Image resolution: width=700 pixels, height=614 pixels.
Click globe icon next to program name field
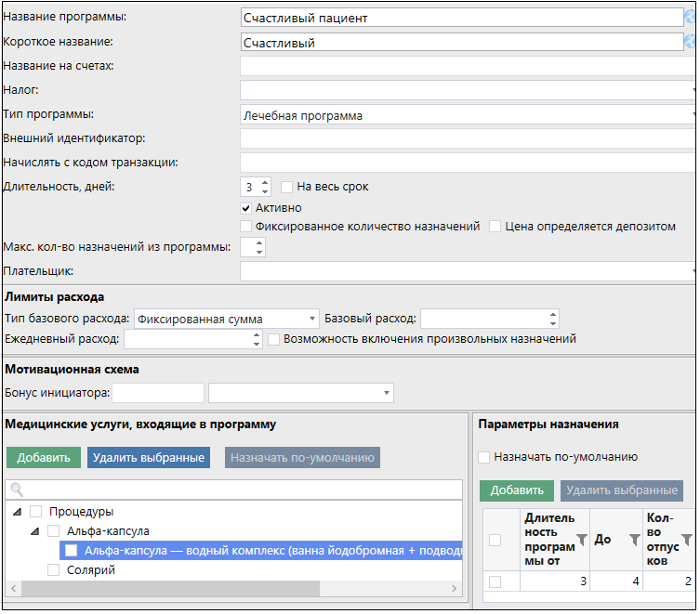click(691, 17)
